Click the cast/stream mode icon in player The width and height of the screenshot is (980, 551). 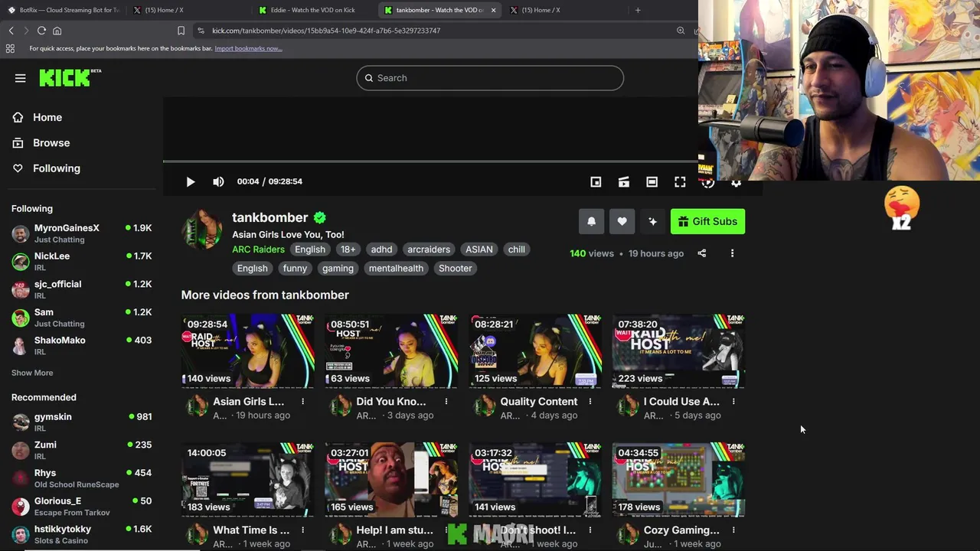[624, 181]
